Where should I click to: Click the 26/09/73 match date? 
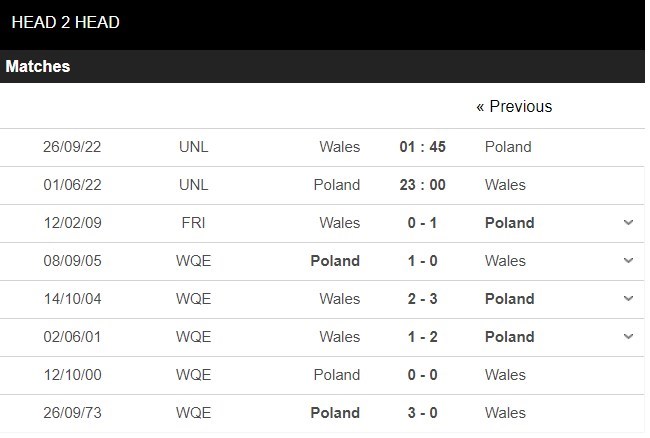72,413
